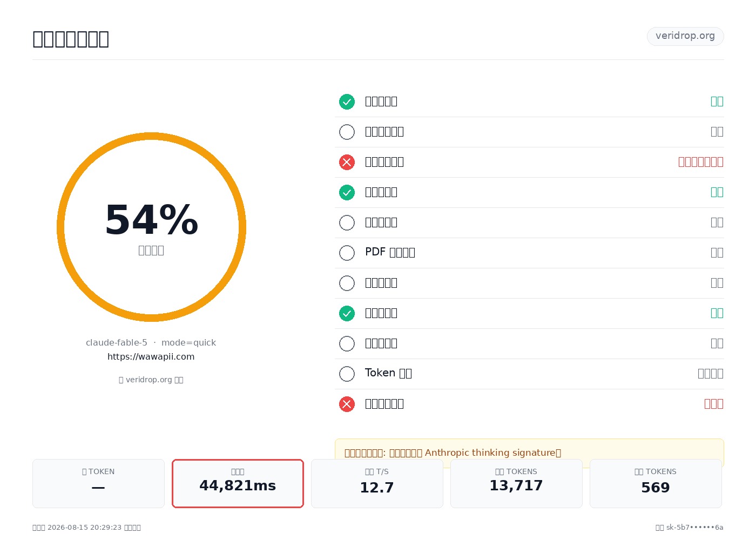756x540 pixels.
Task: Click the empty circle icon beside Token row
Action: 347,374
